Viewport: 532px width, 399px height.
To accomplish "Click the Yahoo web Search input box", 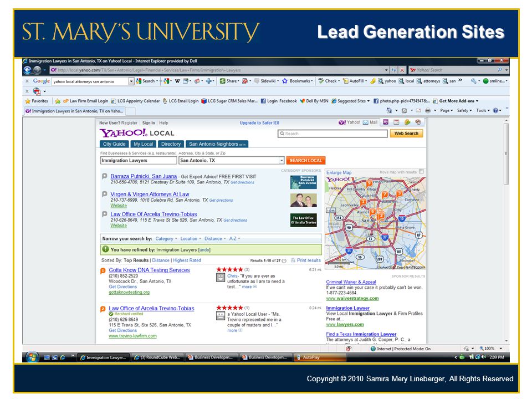I will coord(332,134).
